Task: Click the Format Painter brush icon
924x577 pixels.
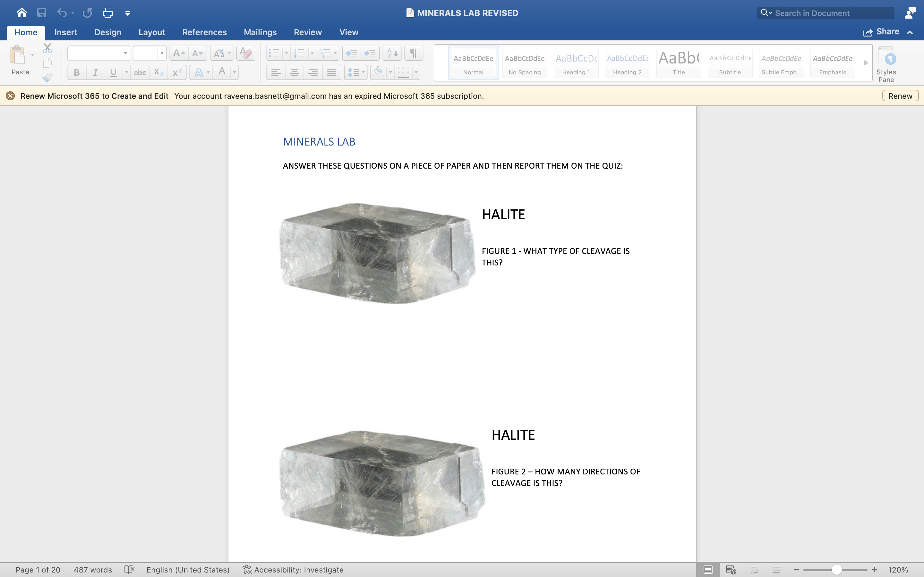Action: [x=47, y=78]
